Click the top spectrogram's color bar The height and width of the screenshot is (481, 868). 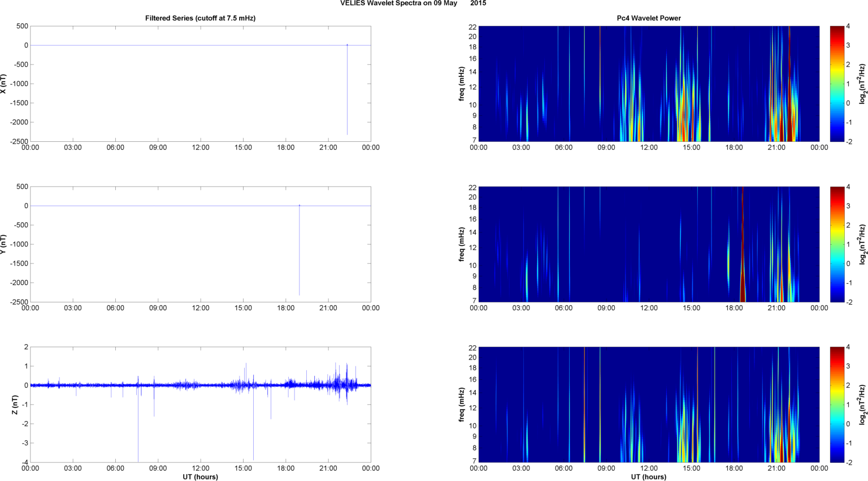[836, 84]
